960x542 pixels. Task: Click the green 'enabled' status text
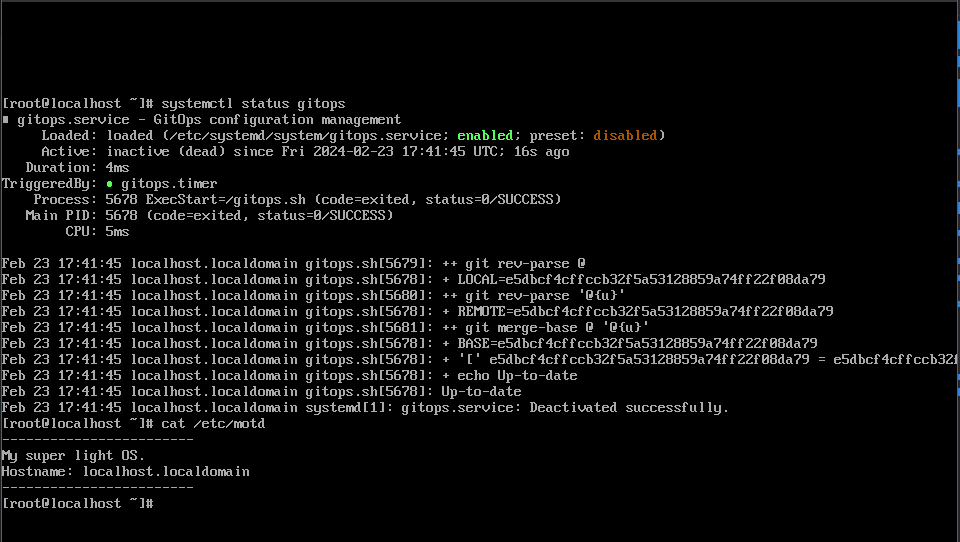(485, 135)
